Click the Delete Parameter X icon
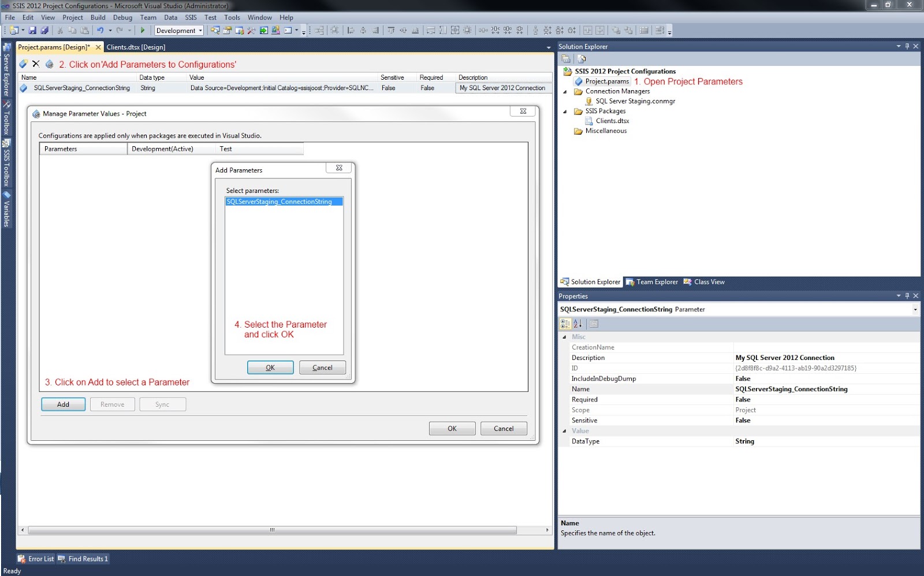The height and width of the screenshot is (576, 924). click(36, 64)
